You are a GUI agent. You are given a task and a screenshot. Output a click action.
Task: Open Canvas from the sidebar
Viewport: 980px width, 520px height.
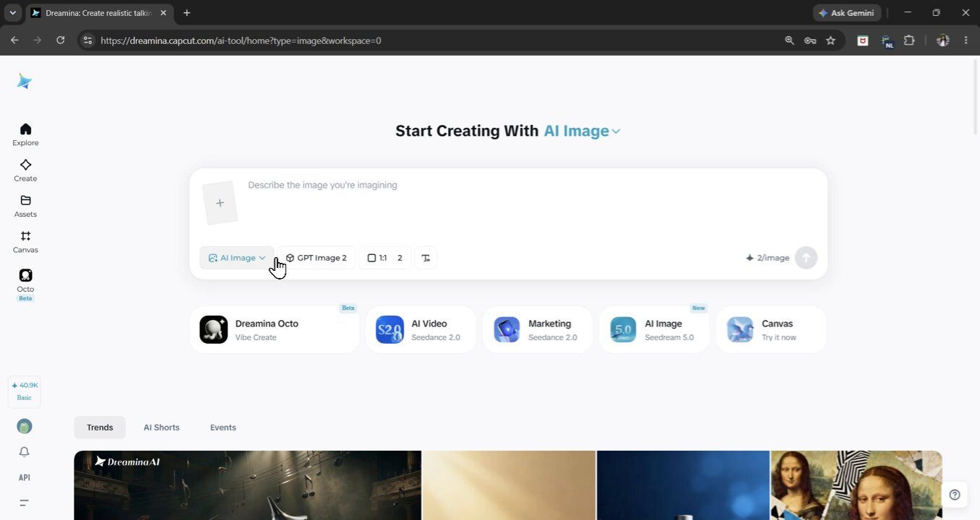pos(25,242)
